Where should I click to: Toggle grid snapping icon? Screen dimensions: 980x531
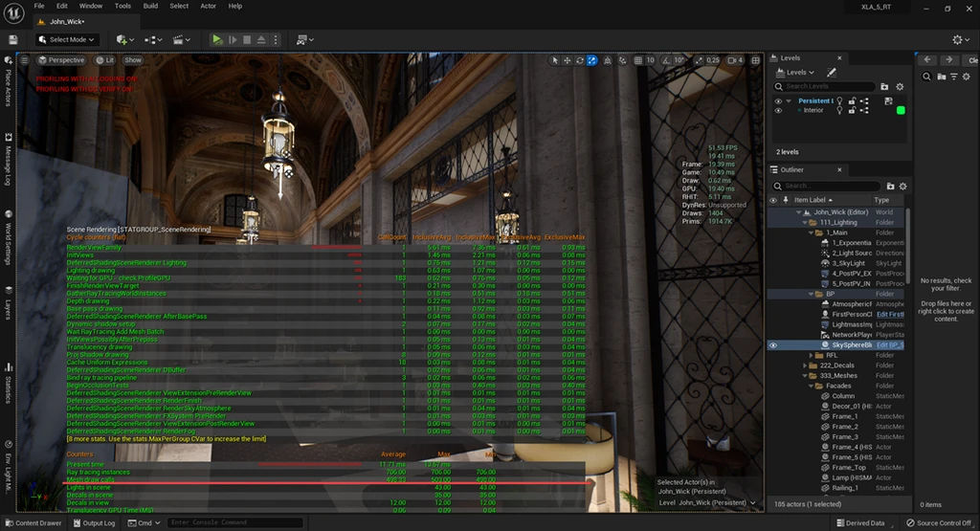click(x=638, y=60)
